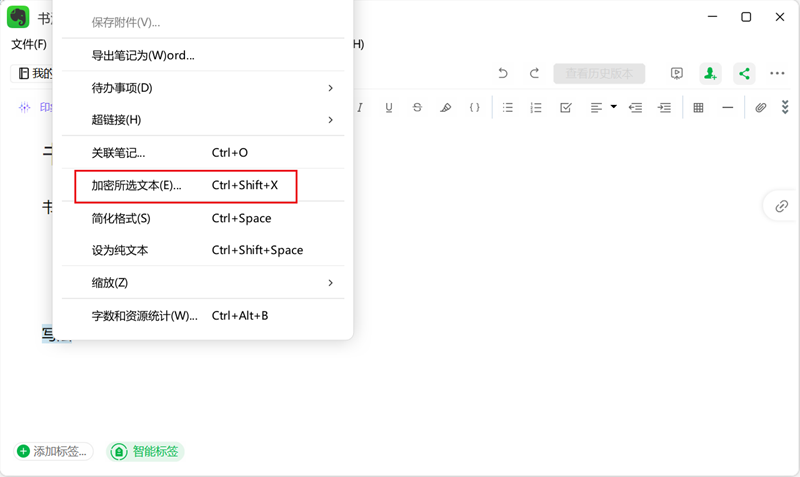Click the 查看历史版本 button
Screen dimensions: 800x477
tap(599, 73)
